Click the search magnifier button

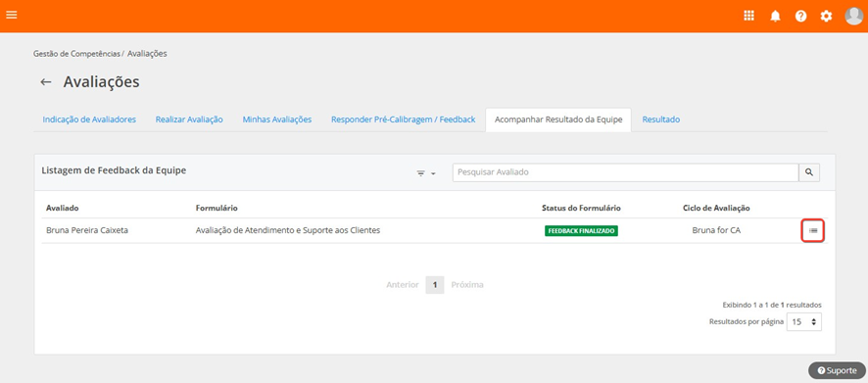tap(809, 172)
